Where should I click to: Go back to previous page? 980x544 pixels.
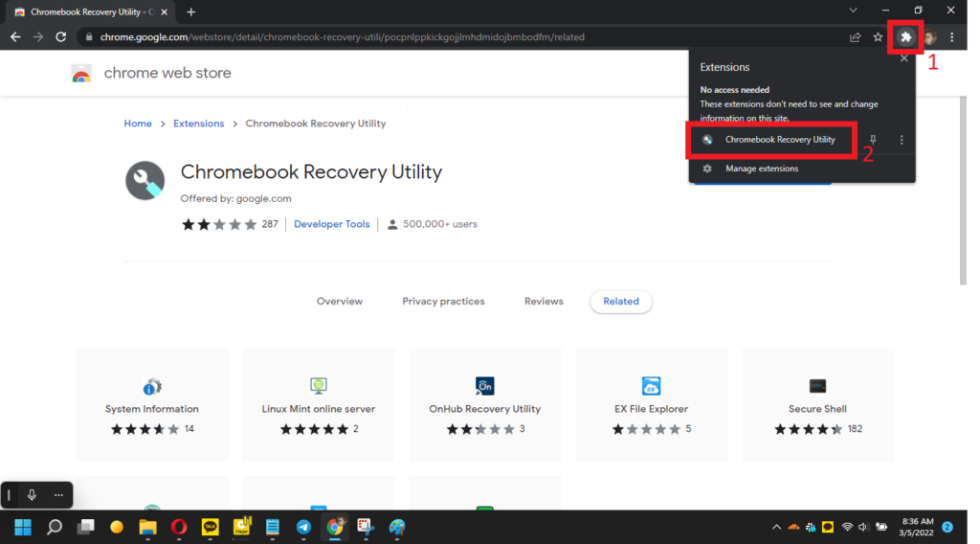(x=15, y=37)
